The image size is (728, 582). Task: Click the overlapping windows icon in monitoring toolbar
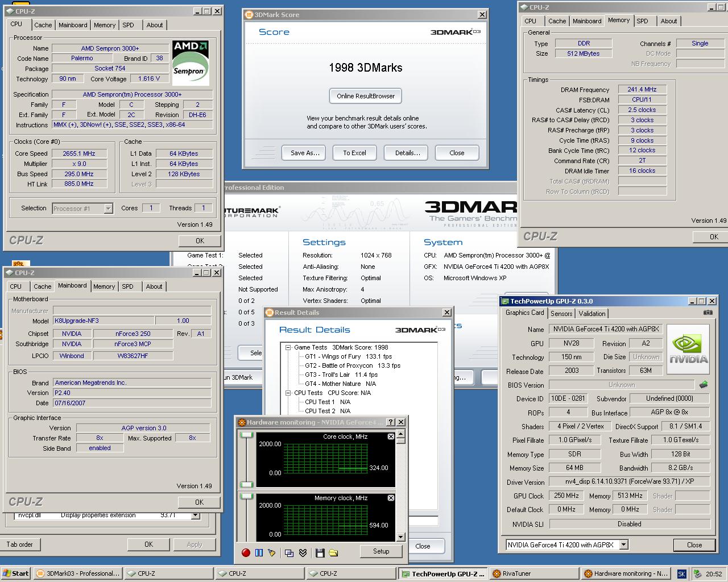(289, 552)
